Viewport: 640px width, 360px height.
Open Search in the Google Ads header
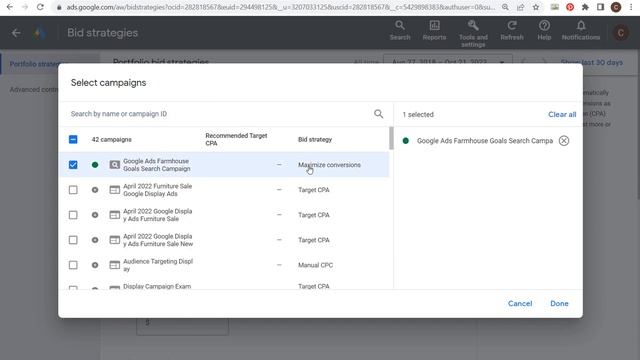(400, 31)
